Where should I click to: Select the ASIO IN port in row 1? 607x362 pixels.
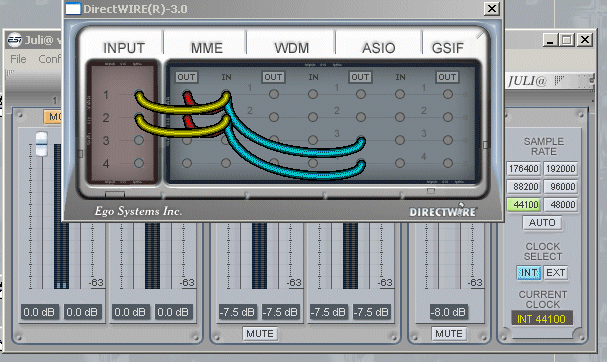tap(400, 94)
